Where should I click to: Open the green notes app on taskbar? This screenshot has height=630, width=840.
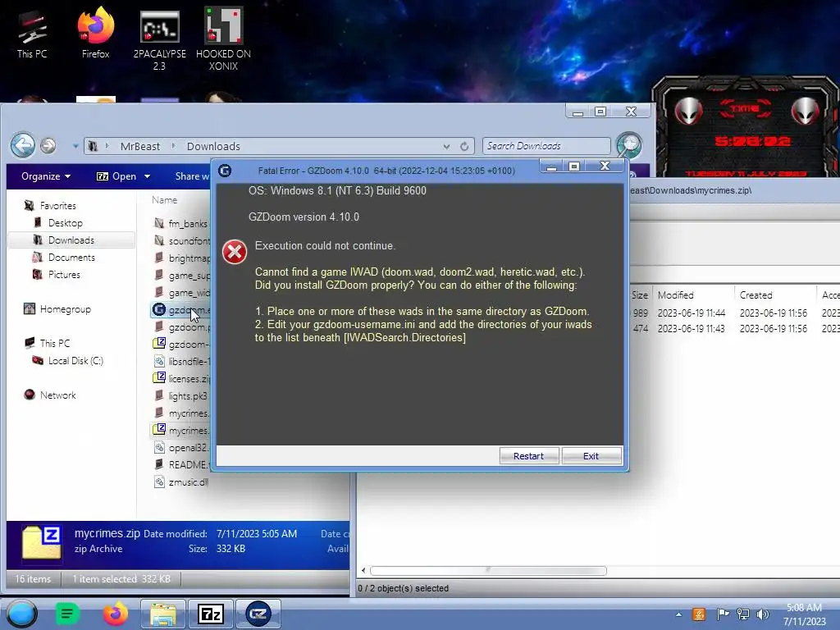point(67,614)
